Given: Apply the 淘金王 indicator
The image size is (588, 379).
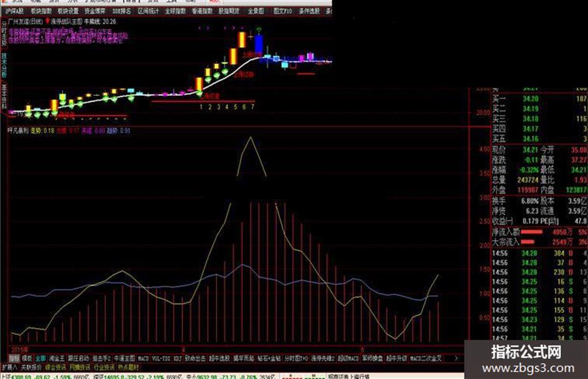Looking at the screenshot, I should tap(57, 358).
